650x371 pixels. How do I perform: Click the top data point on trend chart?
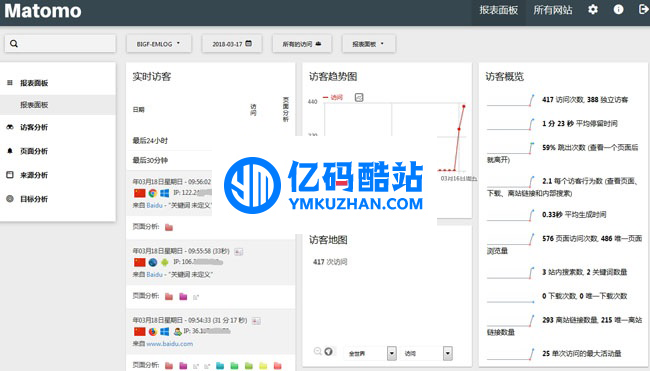463,107
